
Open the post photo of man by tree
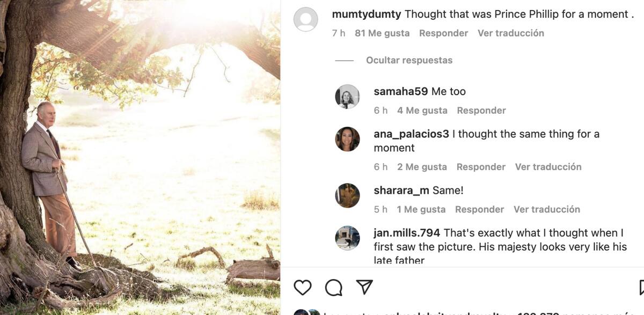click(x=140, y=157)
